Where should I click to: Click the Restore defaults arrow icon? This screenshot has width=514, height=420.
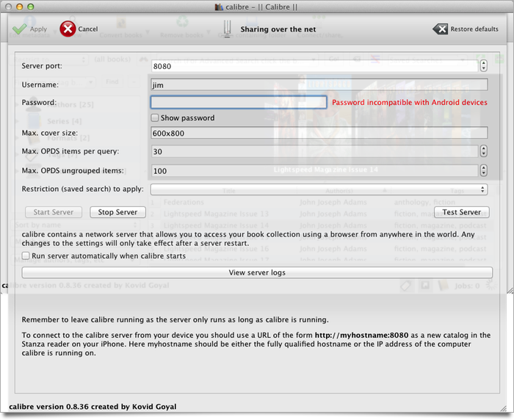[x=440, y=29]
